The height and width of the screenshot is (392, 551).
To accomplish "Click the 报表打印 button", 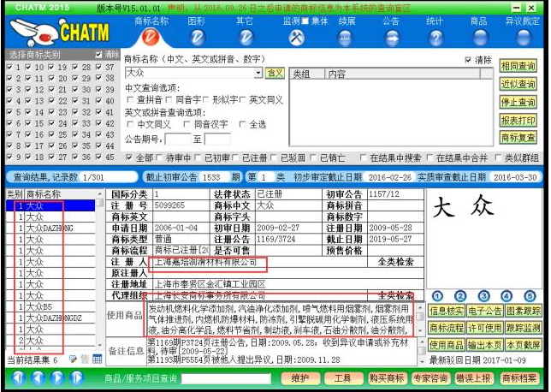I will tap(518, 121).
